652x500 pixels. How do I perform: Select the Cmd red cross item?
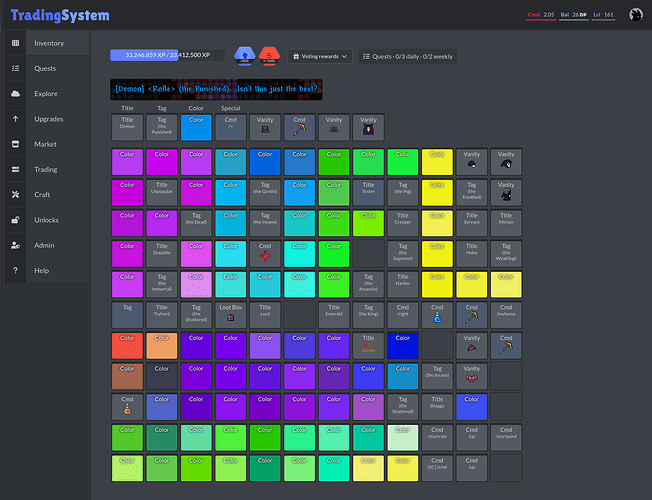point(265,254)
